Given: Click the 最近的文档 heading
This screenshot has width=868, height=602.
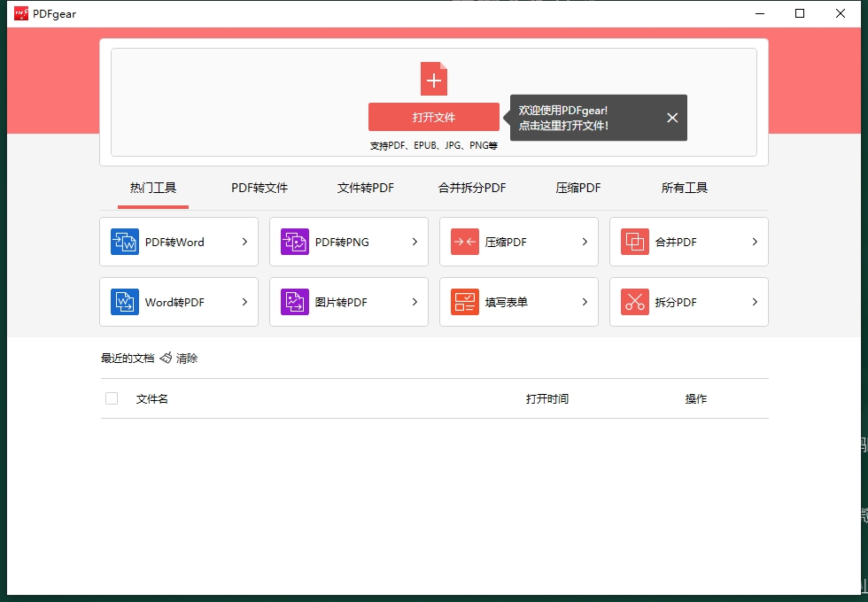Looking at the screenshot, I should tap(128, 359).
